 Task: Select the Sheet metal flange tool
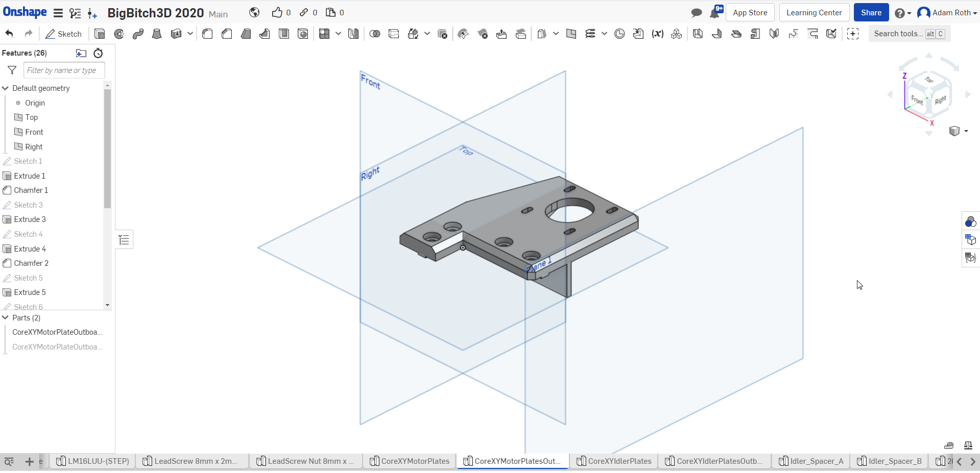pyautogui.click(x=717, y=34)
